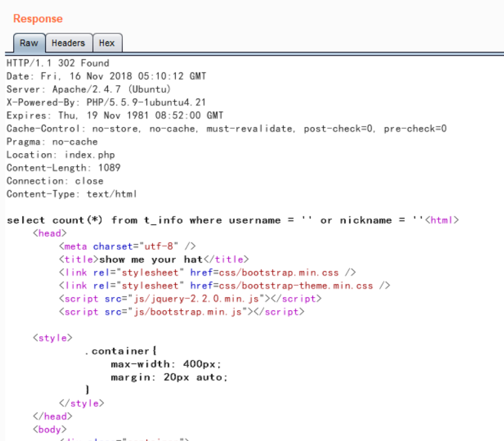Switch to the Raw tab

pos(29,43)
